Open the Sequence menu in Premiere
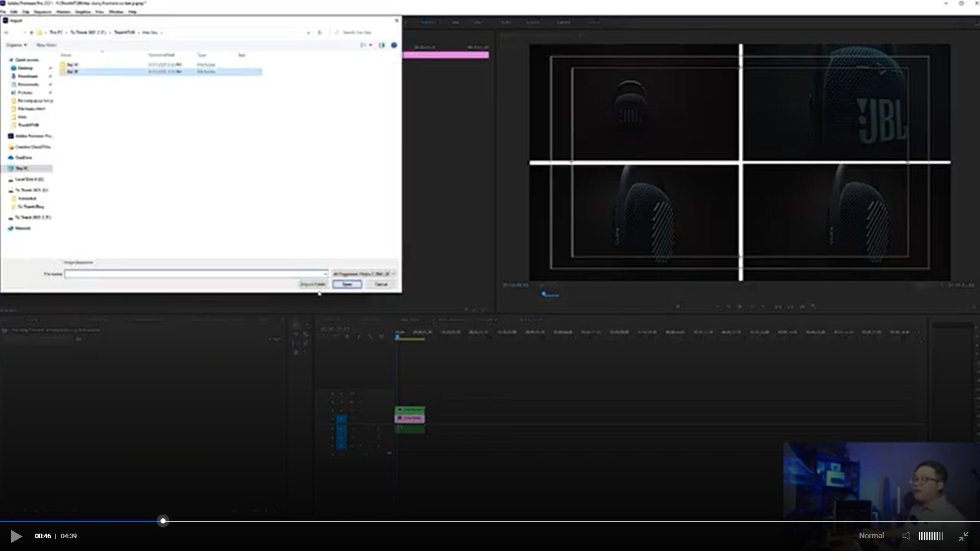980x551 pixels. click(43, 12)
